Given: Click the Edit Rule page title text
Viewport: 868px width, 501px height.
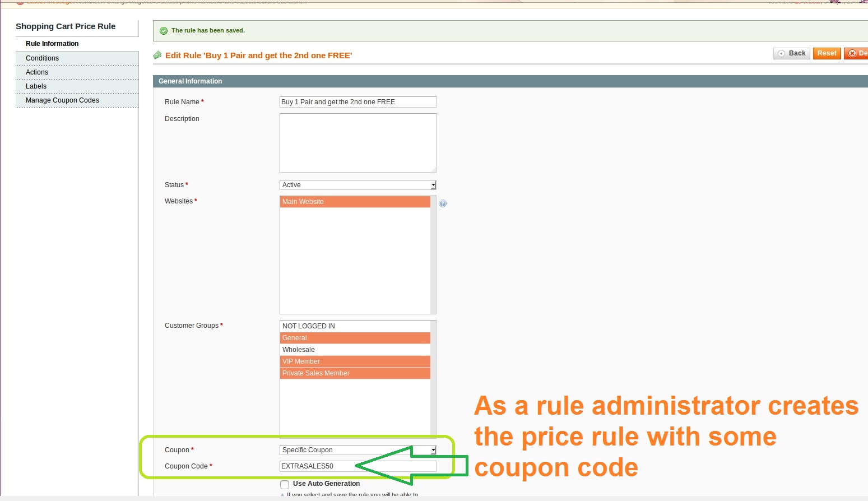Looking at the screenshot, I should coord(259,55).
